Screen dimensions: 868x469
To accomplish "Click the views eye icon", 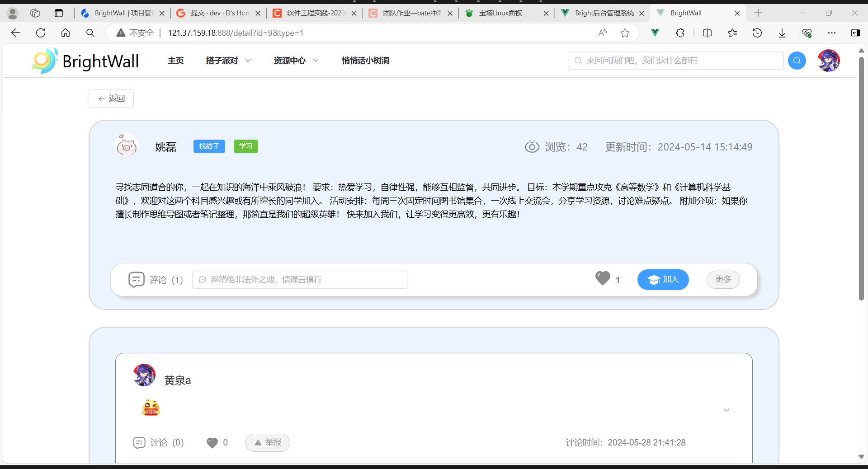I will (532, 147).
